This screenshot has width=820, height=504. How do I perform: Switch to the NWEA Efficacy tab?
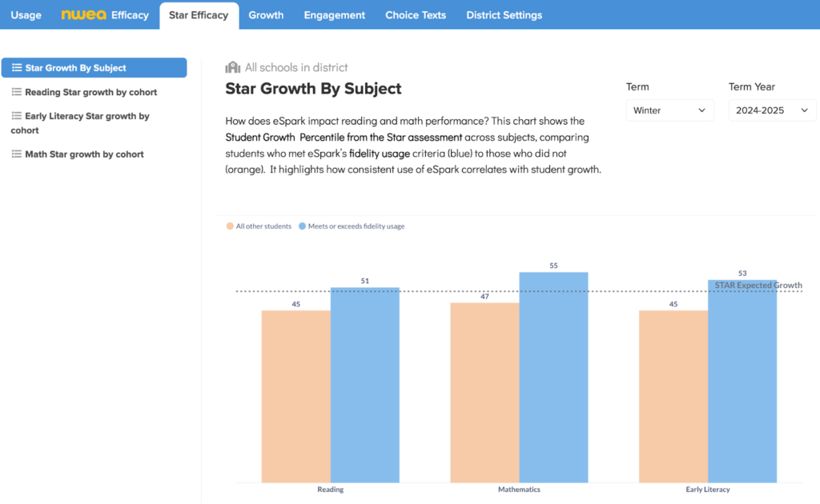(105, 15)
